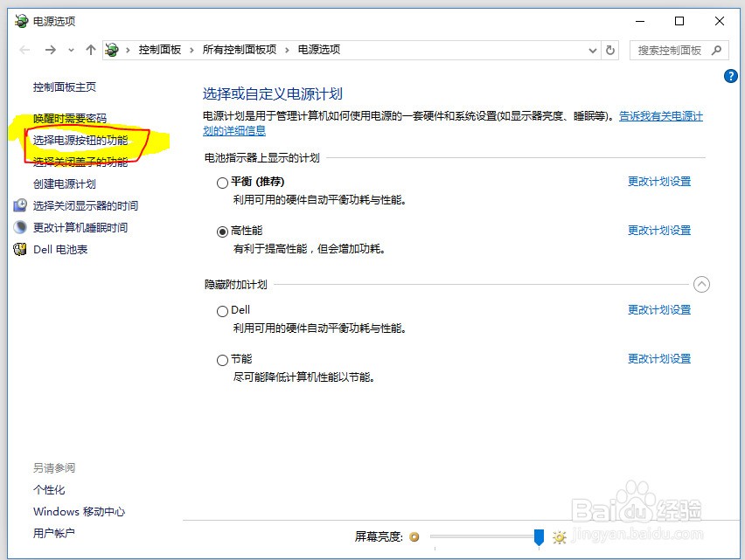Go up one level with up arrow

pyautogui.click(x=91, y=50)
